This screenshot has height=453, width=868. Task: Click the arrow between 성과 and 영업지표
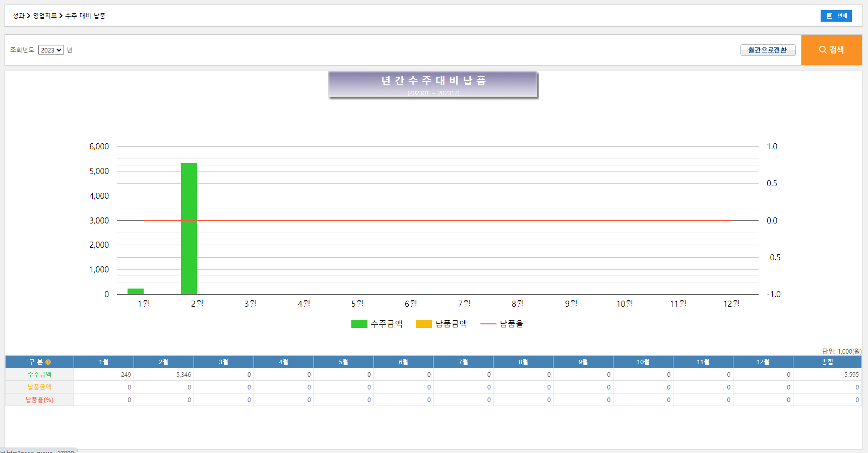[x=29, y=16]
